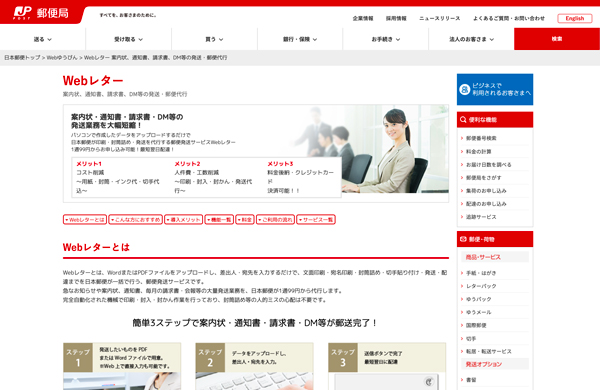Expand the 受け取る dropdown menu
This screenshot has height=390, width=600.
tap(129, 39)
